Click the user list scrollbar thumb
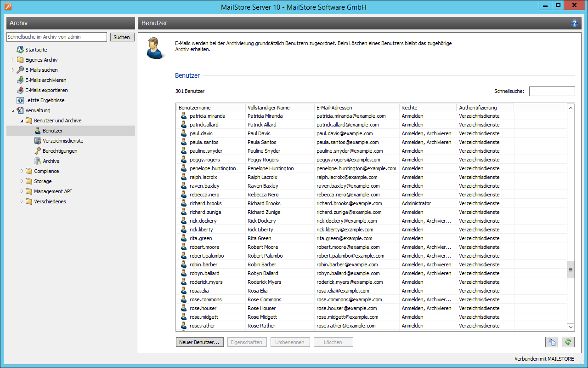Viewport: 588px width, 368px height. 571,270
